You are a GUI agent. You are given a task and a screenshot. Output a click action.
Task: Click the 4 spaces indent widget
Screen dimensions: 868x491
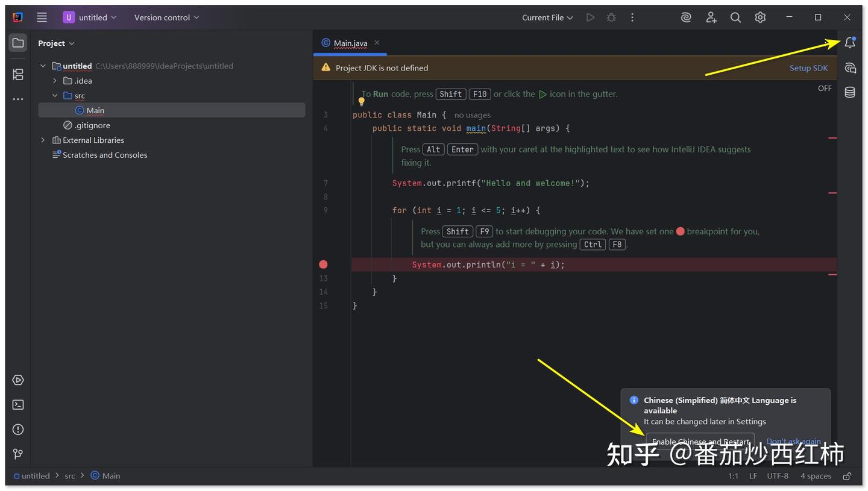pyautogui.click(x=816, y=476)
